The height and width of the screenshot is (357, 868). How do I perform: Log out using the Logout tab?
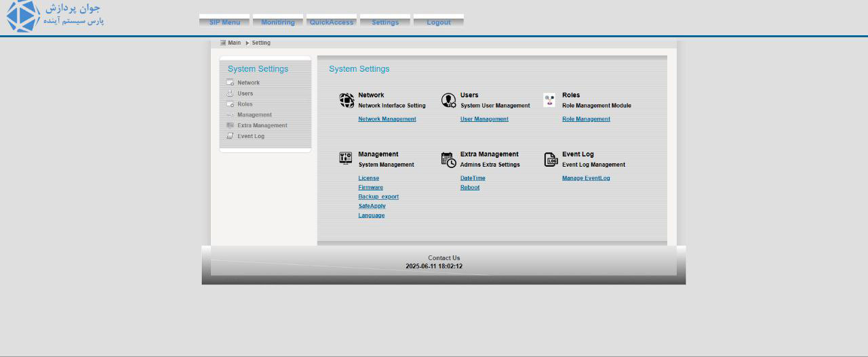(x=439, y=22)
